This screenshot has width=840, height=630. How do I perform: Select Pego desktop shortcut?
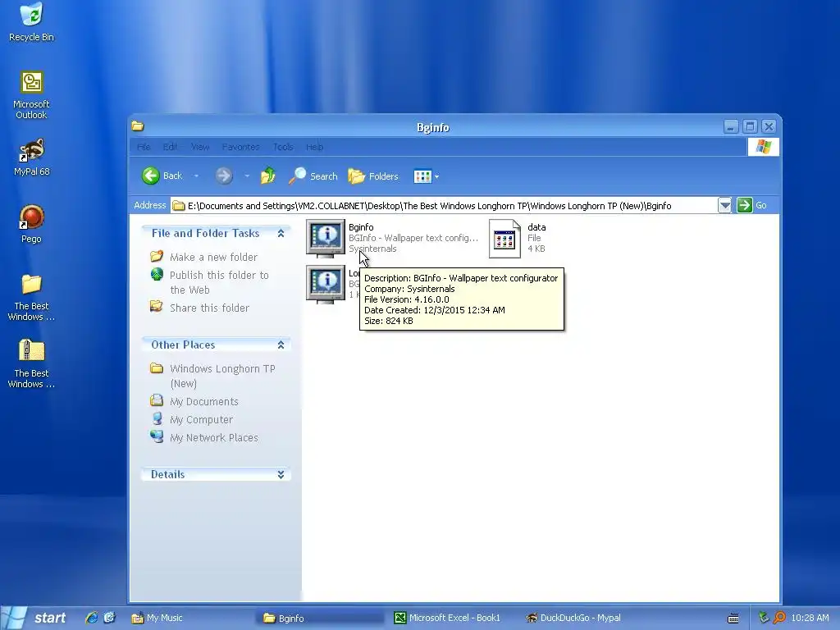(x=31, y=224)
